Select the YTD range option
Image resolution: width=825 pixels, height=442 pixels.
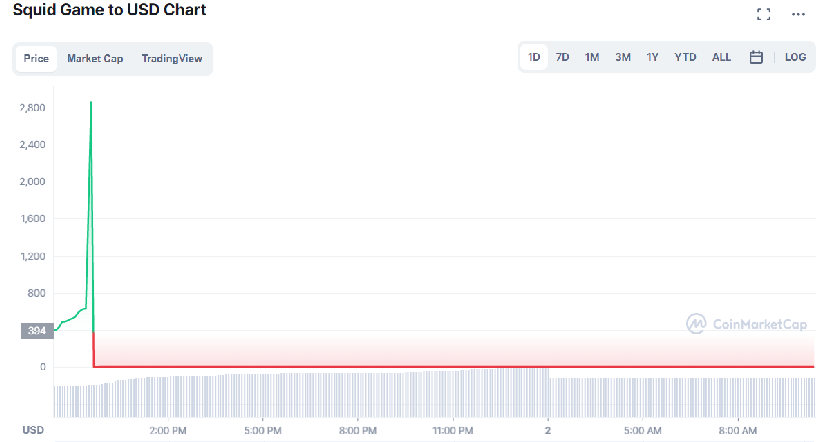685,57
